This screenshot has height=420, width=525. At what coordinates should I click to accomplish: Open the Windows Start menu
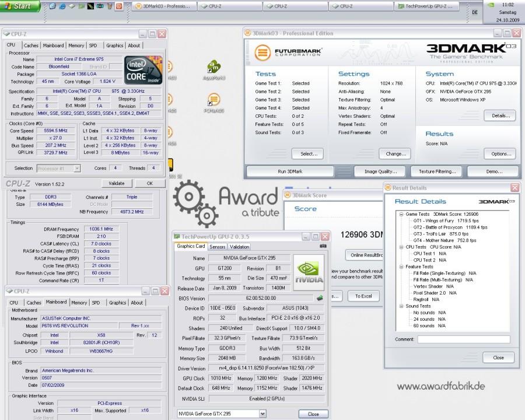pyautogui.click(x=20, y=6)
